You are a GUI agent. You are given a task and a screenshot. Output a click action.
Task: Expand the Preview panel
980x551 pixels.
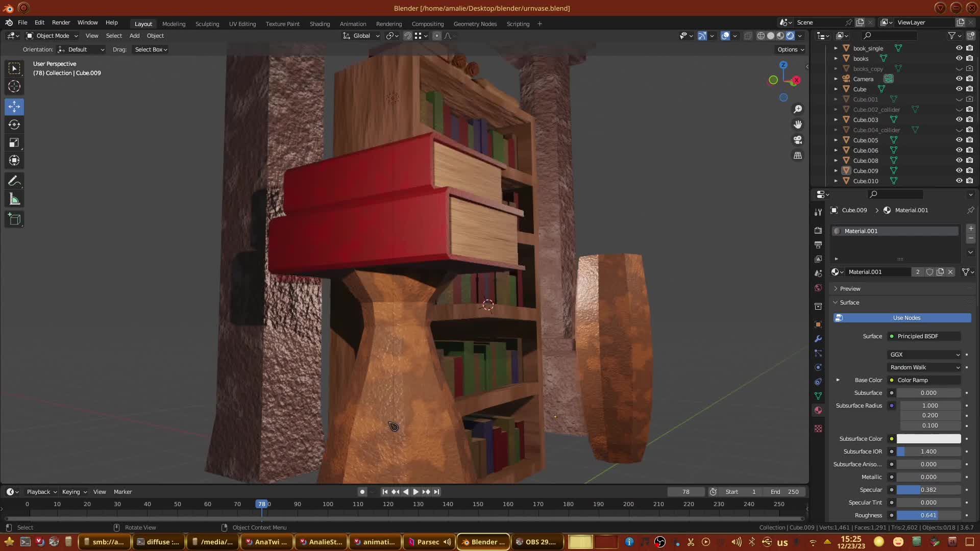click(850, 289)
